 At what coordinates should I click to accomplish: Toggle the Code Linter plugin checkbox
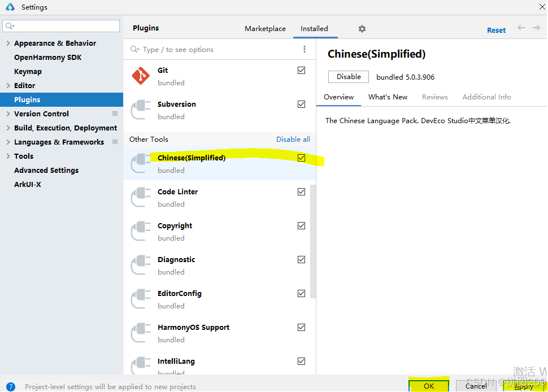pos(301,191)
